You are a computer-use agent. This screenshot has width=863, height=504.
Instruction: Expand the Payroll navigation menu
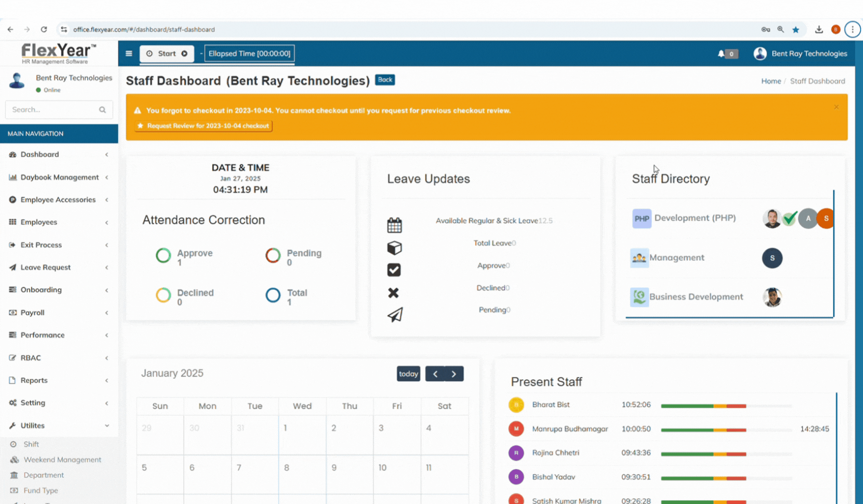coord(59,312)
